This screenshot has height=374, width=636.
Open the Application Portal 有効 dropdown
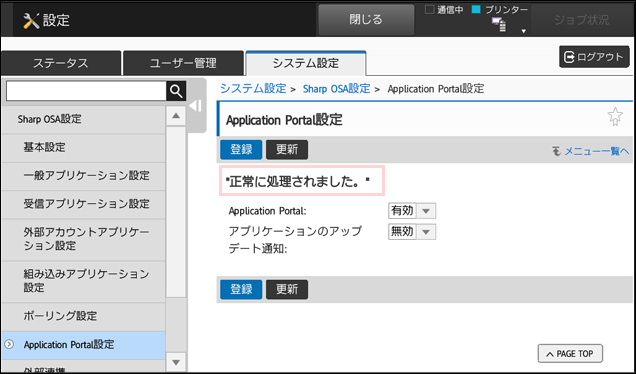[412, 211]
